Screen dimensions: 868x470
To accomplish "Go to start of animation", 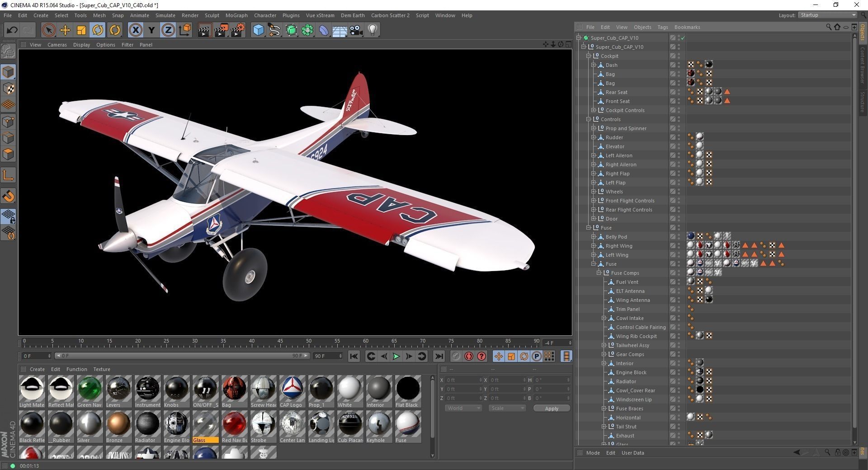I will pos(354,357).
